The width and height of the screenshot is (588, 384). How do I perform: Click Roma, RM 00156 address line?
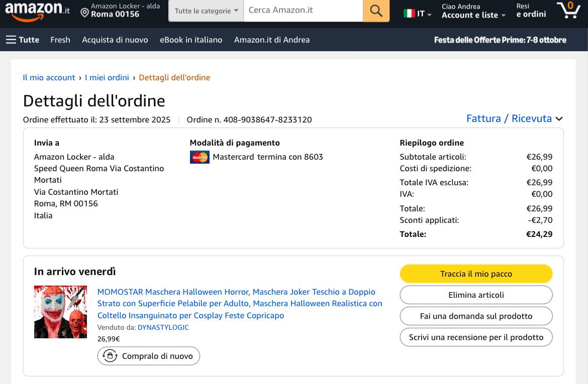66,203
